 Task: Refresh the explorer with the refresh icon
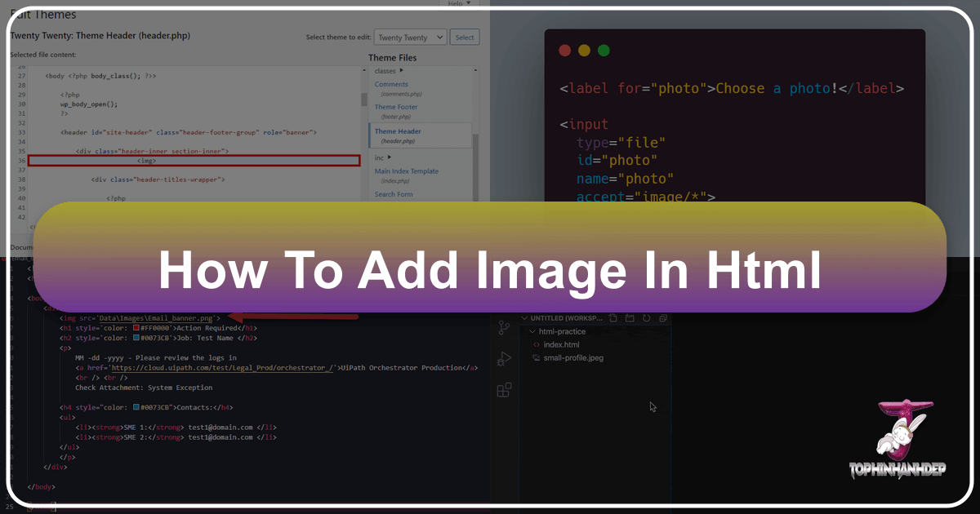[x=647, y=317]
